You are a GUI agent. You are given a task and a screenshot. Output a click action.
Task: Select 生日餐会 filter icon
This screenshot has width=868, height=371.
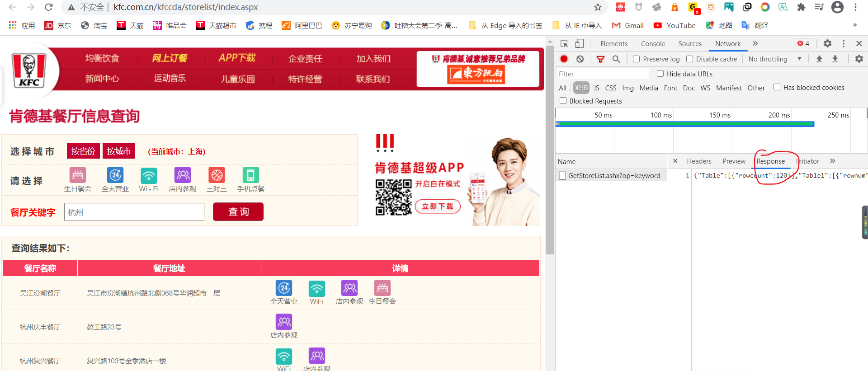click(78, 175)
